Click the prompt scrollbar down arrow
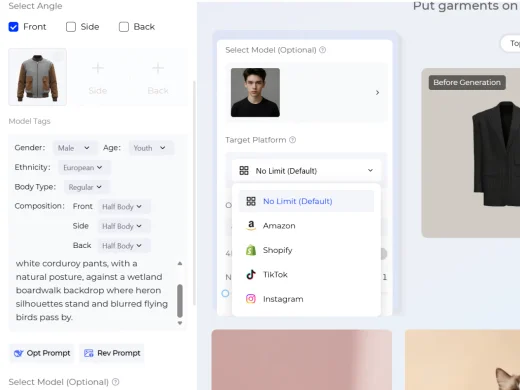 coord(180,323)
